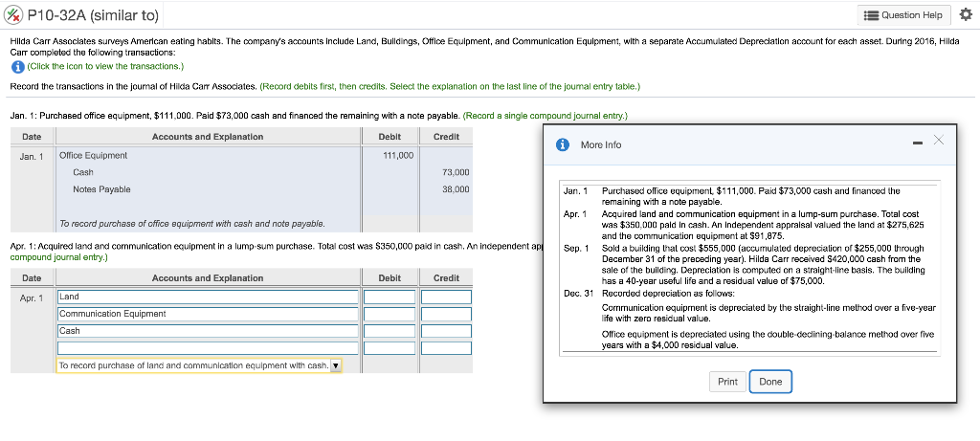Viewport: 980px width, 441px height.
Task: Click the Apr. 1 transaction date in More Info
Action: click(x=575, y=214)
